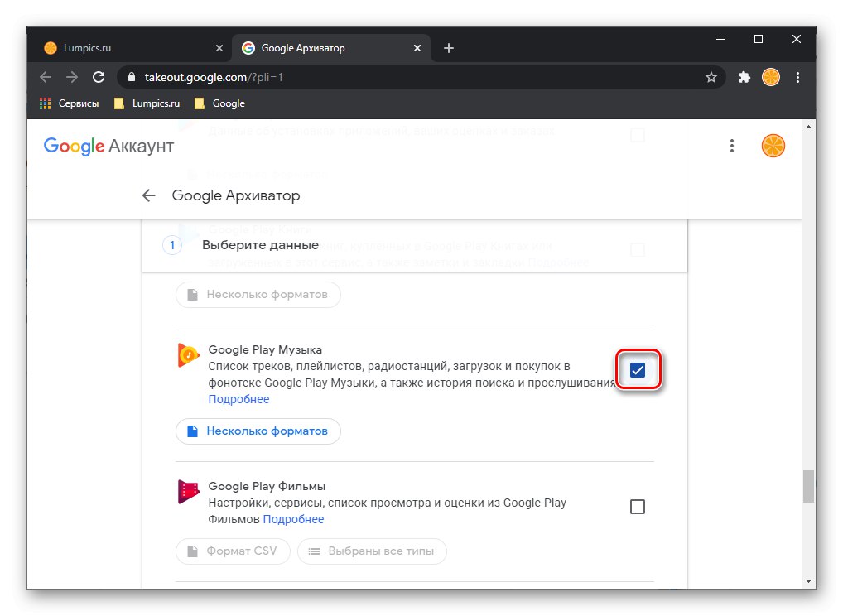
Task: Open Подробнее link for Google Play Музыка
Action: pyautogui.click(x=238, y=399)
